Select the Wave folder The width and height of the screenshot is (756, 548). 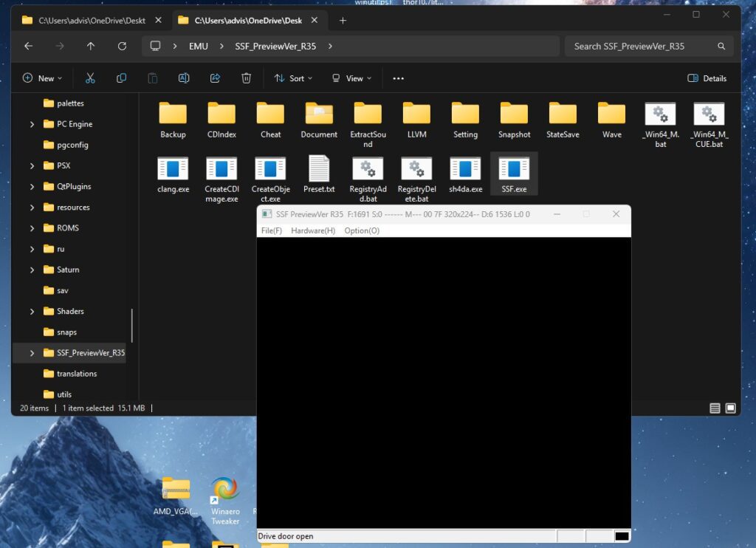pyautogui.click(x=612, y=120)
